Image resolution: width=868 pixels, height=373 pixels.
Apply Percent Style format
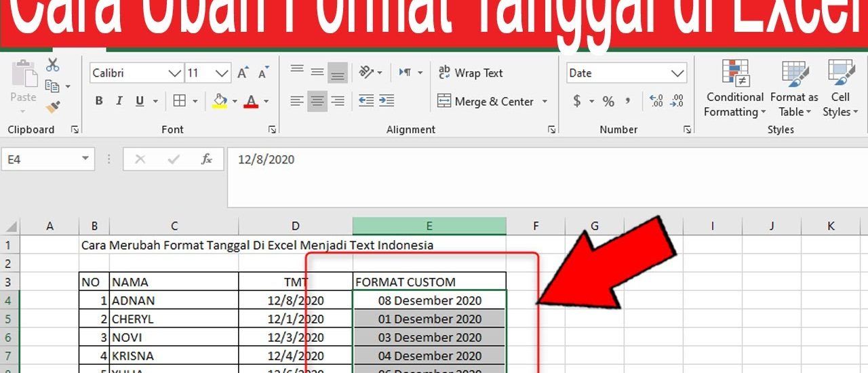tap(608, 101)
